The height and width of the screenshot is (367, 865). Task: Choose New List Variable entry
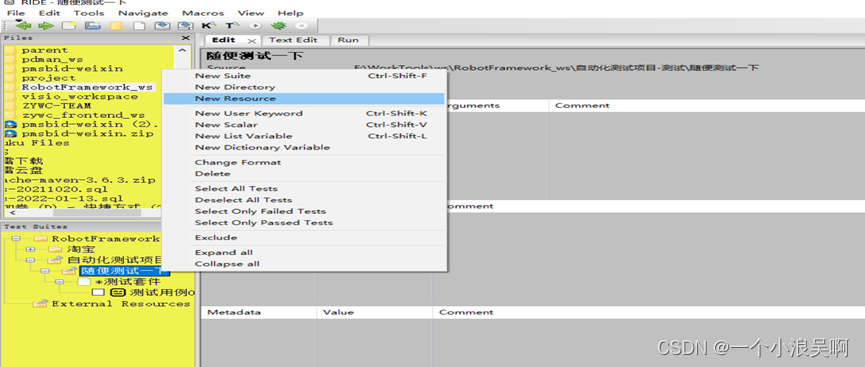305,136
